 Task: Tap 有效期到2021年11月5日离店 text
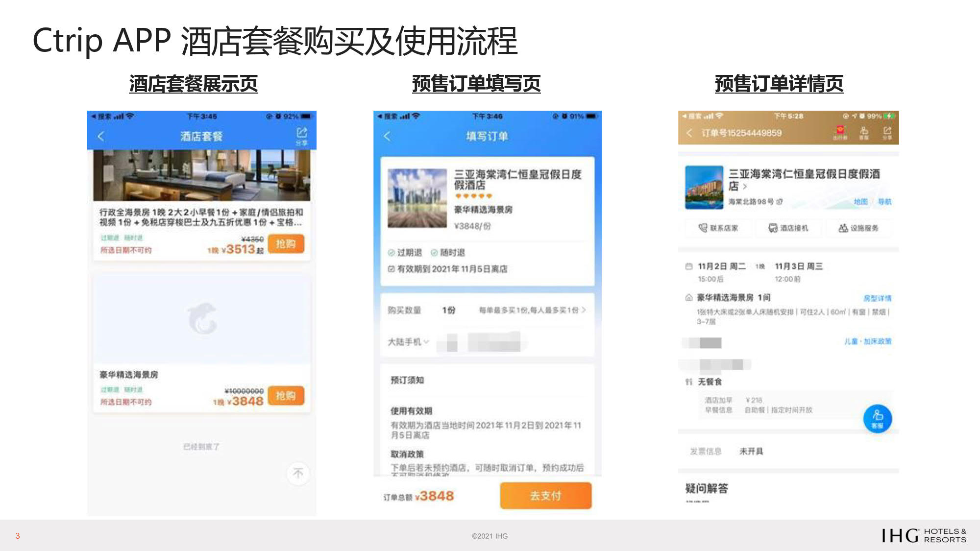coord(452,269)
